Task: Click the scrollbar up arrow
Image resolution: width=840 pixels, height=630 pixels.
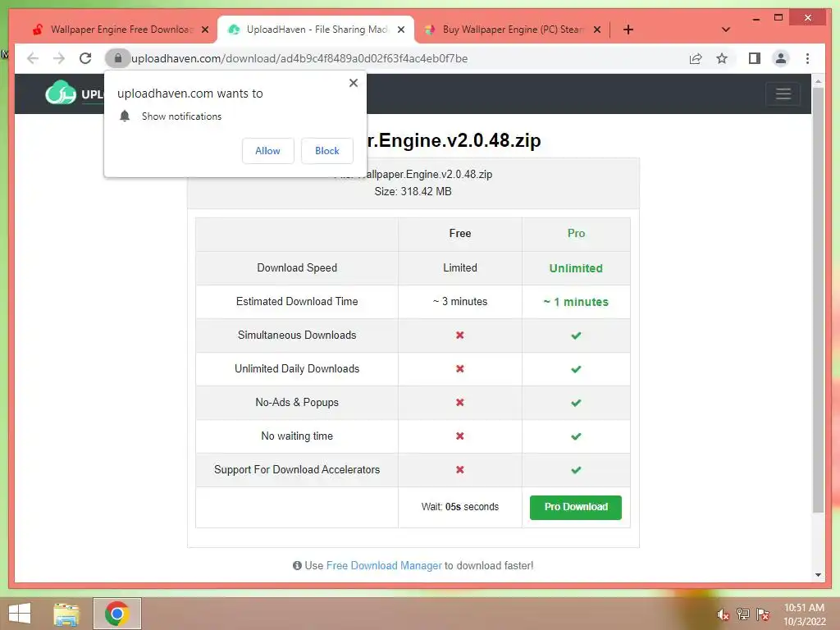Action: coord(818,81)
